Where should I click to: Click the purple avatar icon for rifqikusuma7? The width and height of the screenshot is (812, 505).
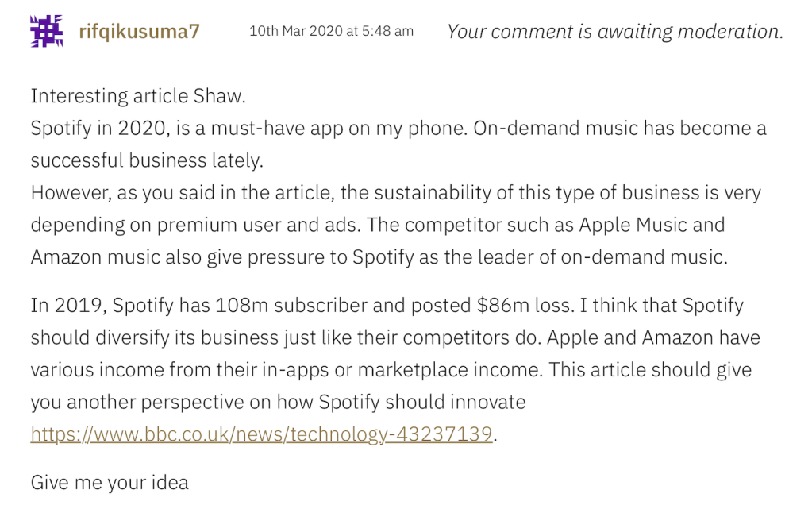46,31
